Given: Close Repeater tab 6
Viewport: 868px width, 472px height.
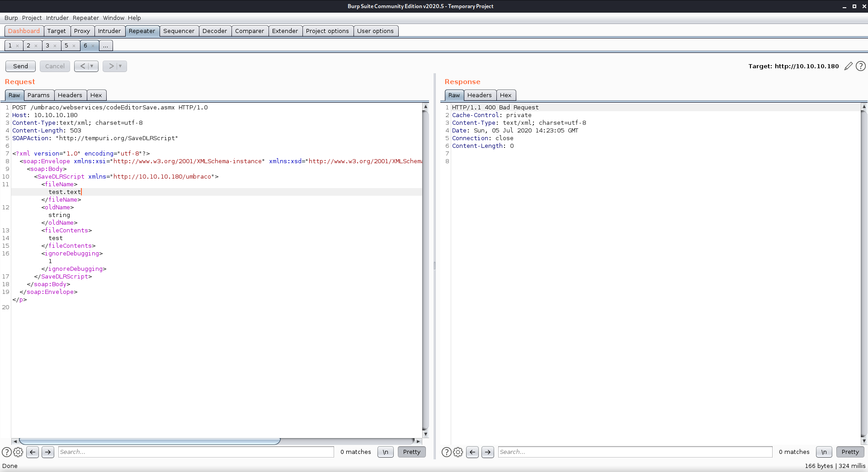Looking at the screenshot, I should click(x=93, y=46).
